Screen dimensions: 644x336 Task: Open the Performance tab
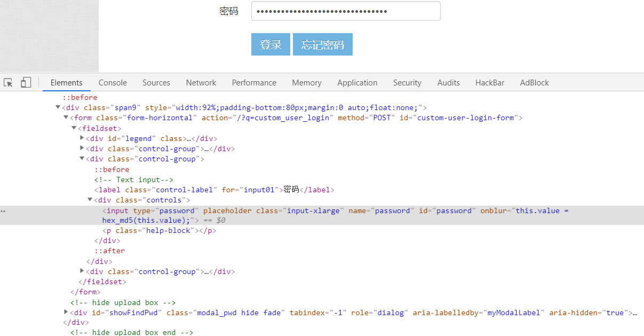254,83
